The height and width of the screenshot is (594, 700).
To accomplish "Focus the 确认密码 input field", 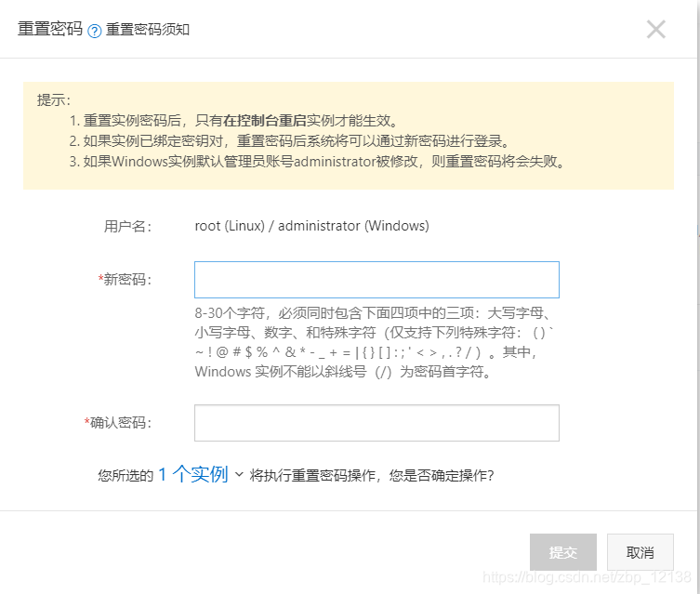I will pyautogui.click(x=376, y=423).
